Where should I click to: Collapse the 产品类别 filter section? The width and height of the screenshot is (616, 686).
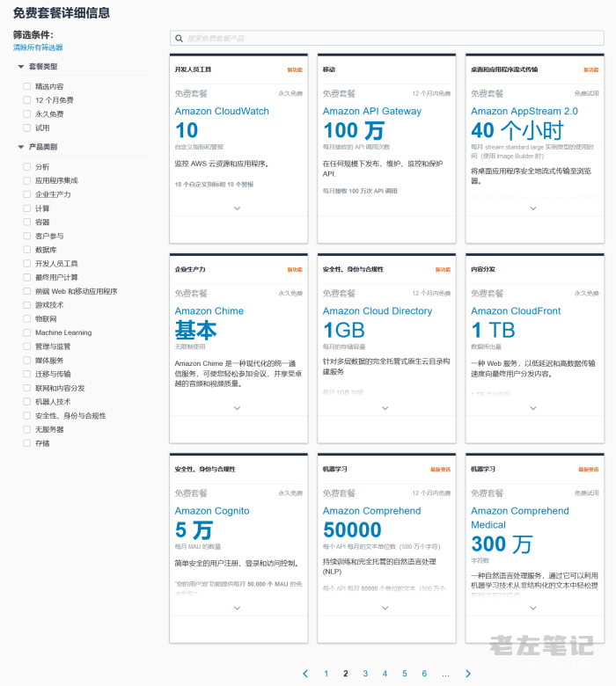point(21,147)
